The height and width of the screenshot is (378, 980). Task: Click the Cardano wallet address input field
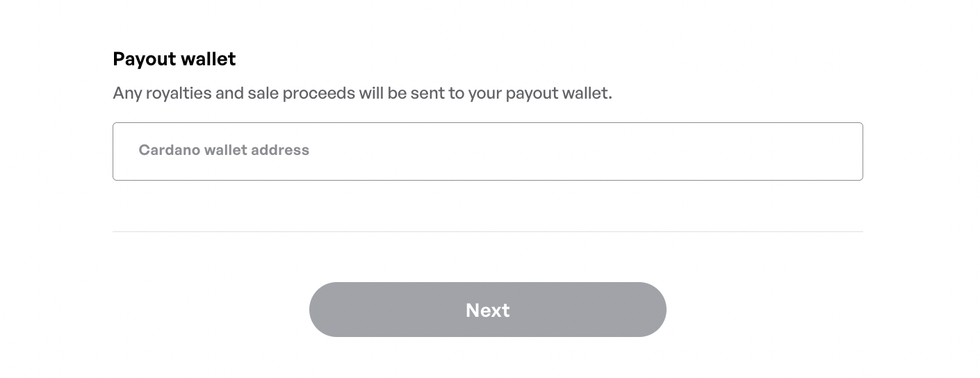(x=487, y=151)
